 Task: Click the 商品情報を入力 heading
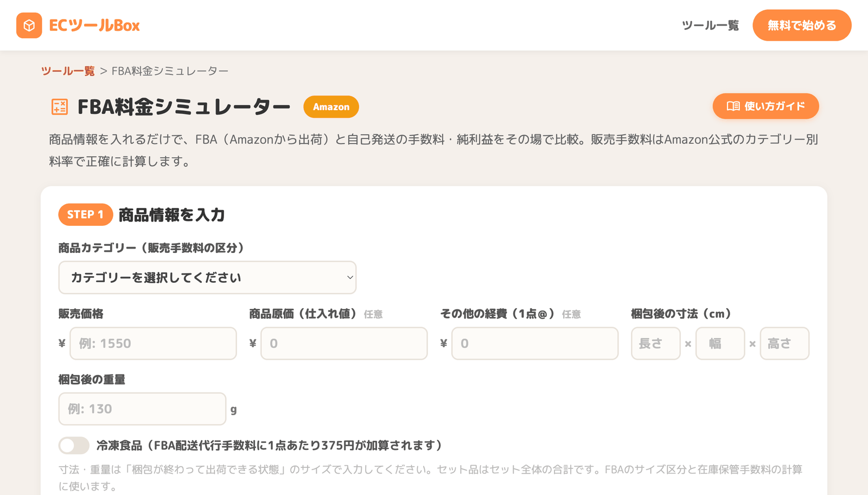pyautogui.click(x=171, y=215)
